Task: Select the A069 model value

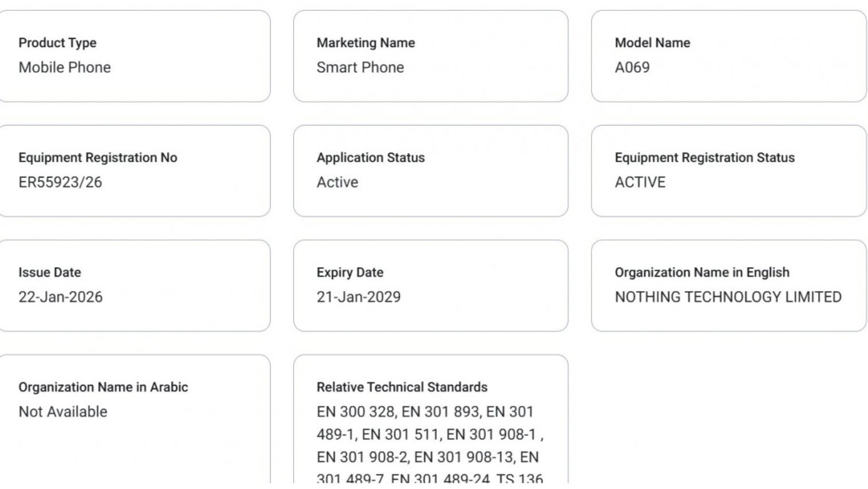Action: point(632,68)
